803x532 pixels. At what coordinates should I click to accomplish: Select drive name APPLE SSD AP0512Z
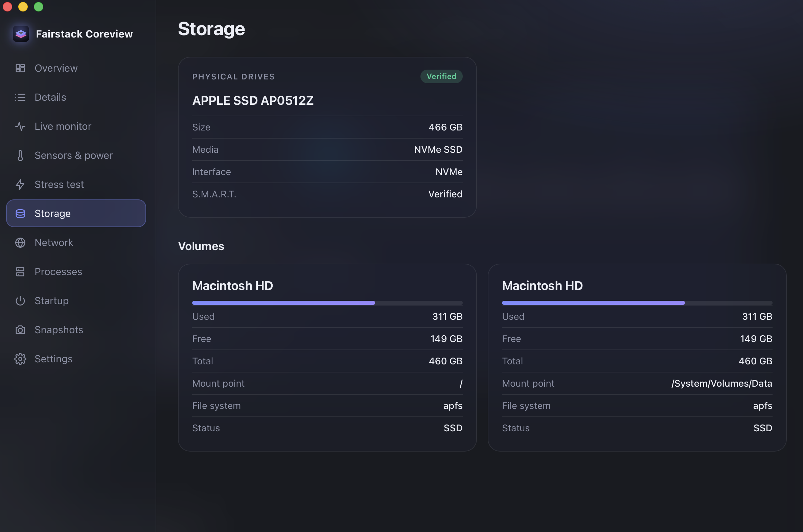point(253,100)
